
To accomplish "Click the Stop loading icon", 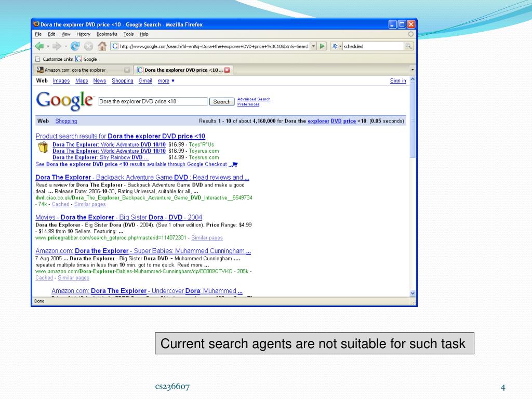I will pyautogui.click(x=88, y=46).
